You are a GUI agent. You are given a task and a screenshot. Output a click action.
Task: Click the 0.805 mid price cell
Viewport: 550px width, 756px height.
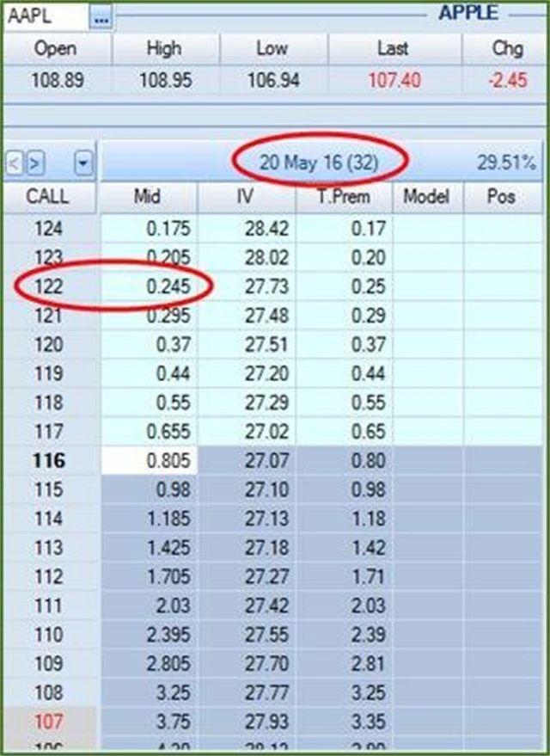pyautogui.click(x=149, y=460)
